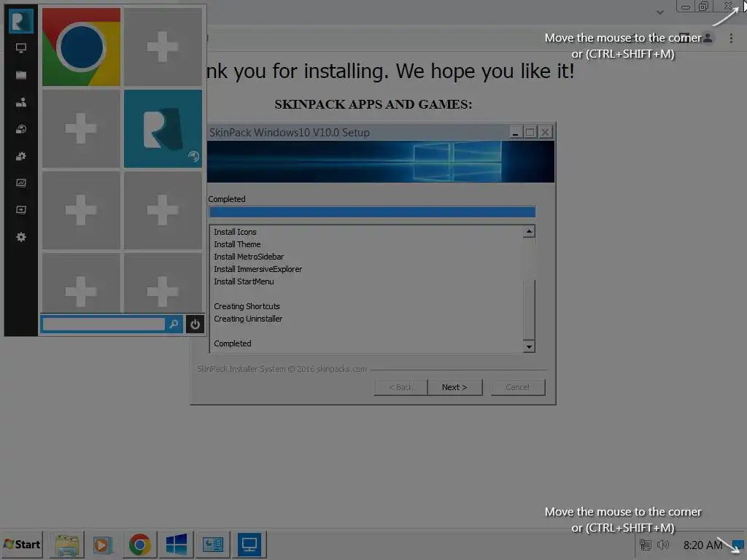Click the network icon in the system tray

tap(646, 545)
